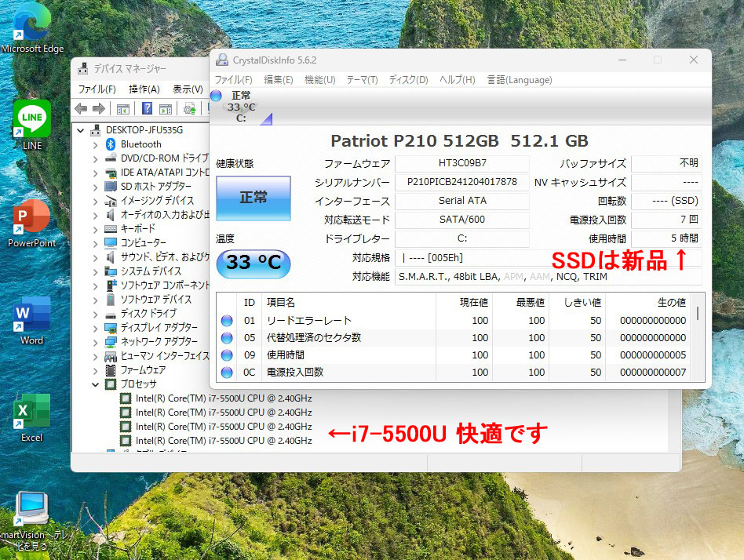This screenshot has height=560, width=744.
Task: Click the キーボード keyboard icon in device tree
Action: (111, 228)
